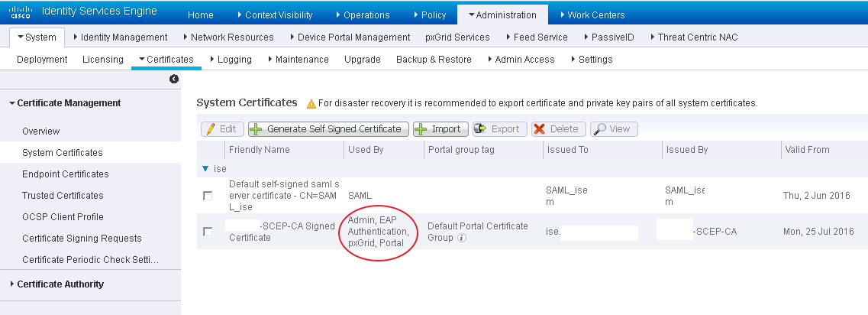Click 'Default Portal Certificate Group' text
Image resolution: width=868 pixels, height=315 pixels.
pos(478,232)
